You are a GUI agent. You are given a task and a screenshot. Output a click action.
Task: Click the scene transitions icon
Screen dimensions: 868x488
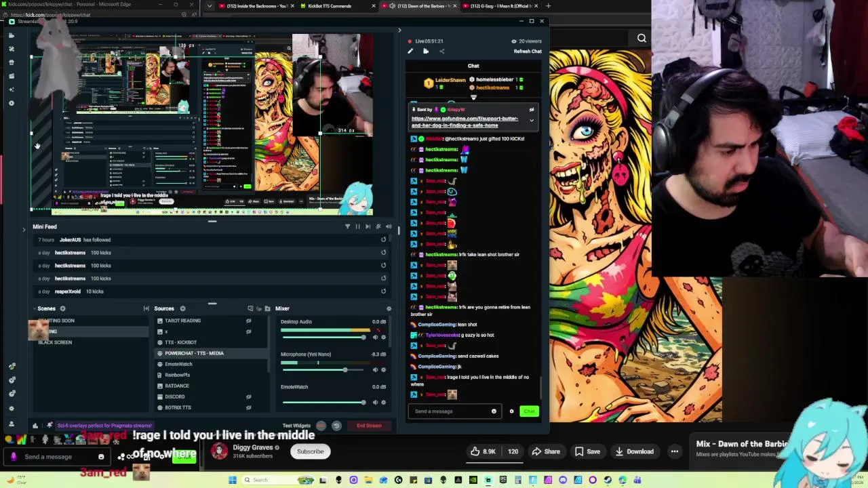point(146,308)
